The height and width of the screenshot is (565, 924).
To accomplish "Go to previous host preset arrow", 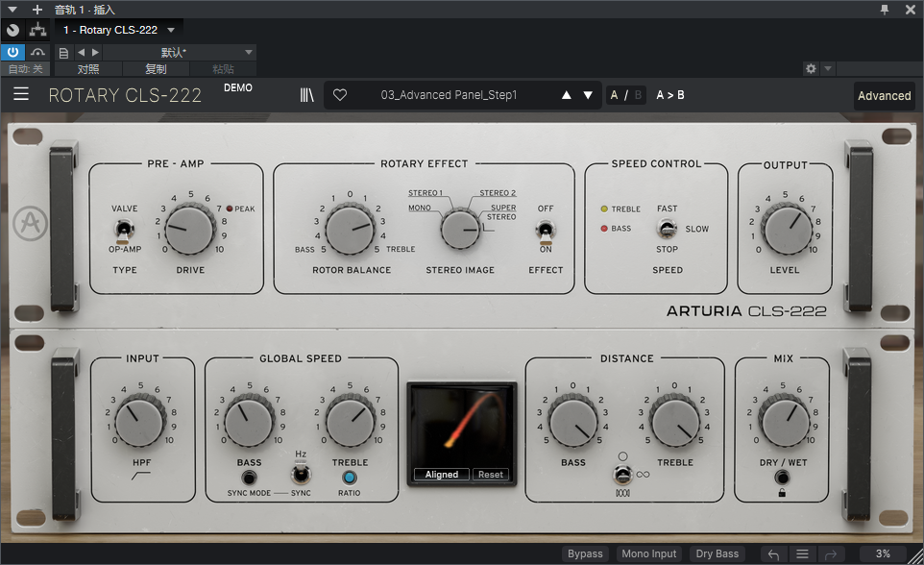I will pos(82,53).
